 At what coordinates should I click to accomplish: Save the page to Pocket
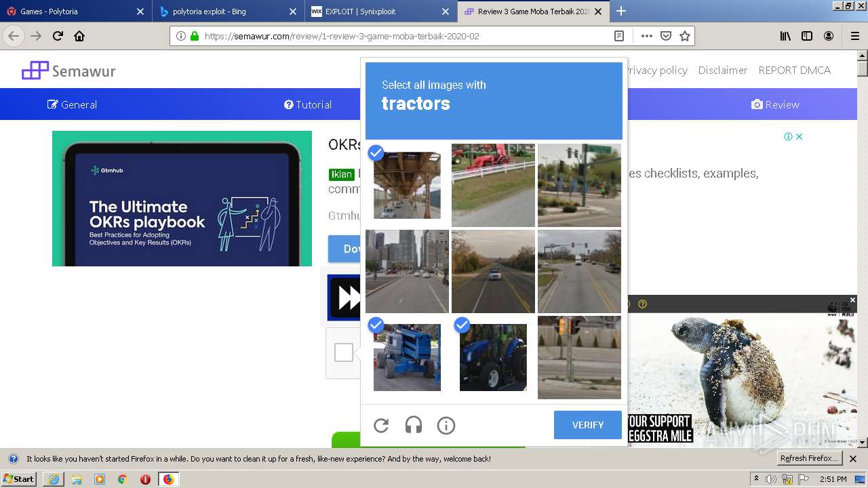[666, 36]
